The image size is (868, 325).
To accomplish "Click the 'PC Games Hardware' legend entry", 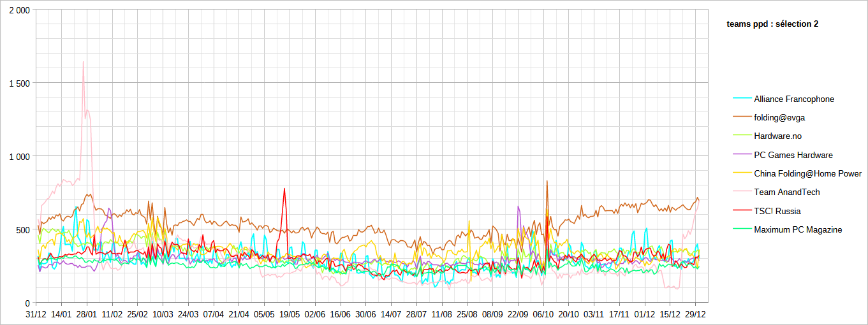I will pos(793,155).
